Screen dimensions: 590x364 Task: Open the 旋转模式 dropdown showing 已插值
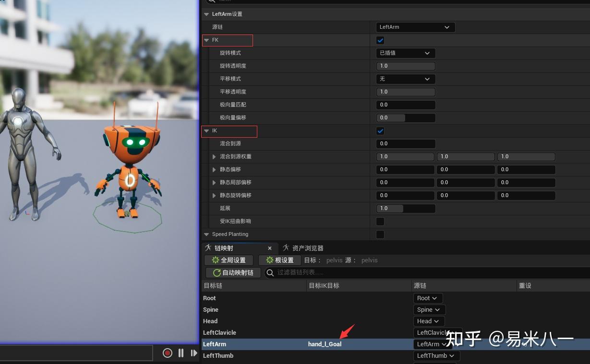pos(406,53)
